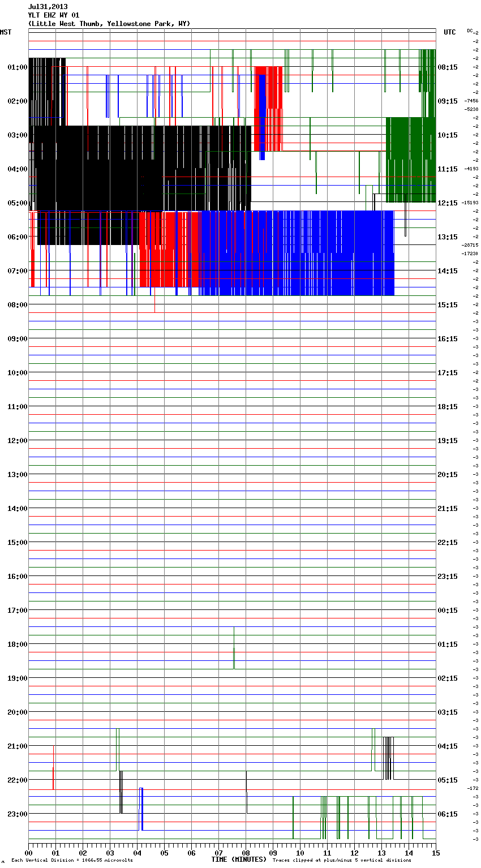The image size is (481, 868).
Task: Click the Little West Thumb location title
Action: click(x=109, y=24)
